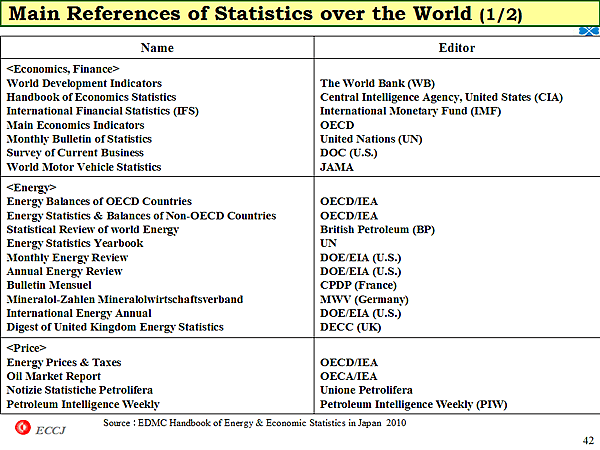Click DECC (UK) editor

tap(351, 327)
